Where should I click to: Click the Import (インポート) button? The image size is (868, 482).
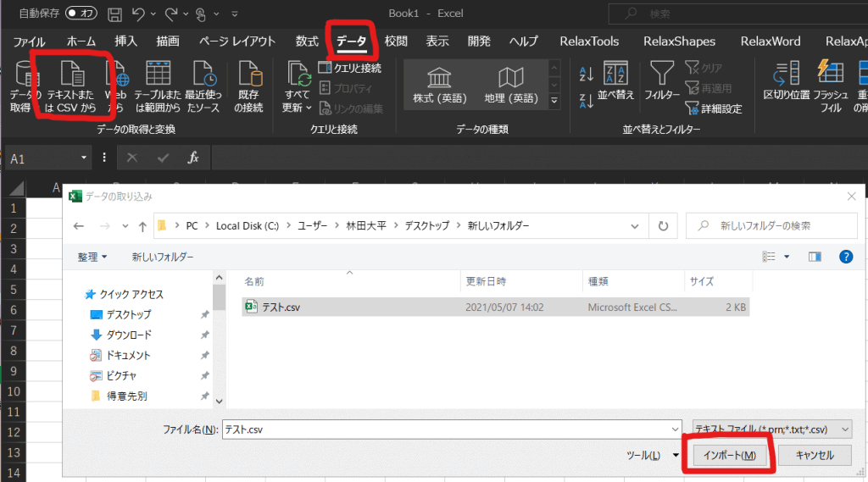pyautogui.click(x=730, y=456)
